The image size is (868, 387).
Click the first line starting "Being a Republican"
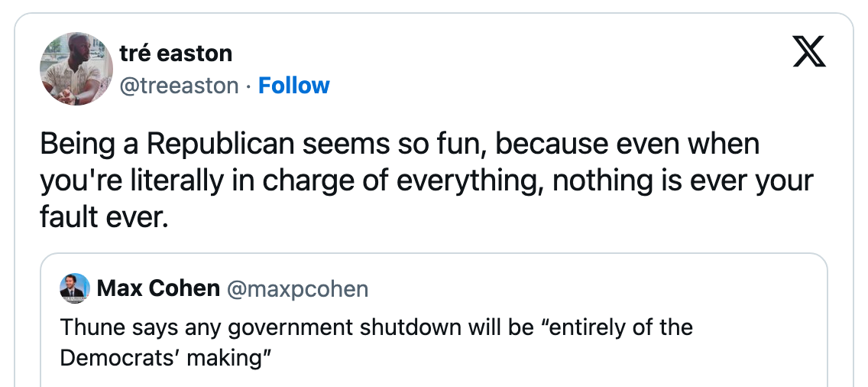pos(399,145)
